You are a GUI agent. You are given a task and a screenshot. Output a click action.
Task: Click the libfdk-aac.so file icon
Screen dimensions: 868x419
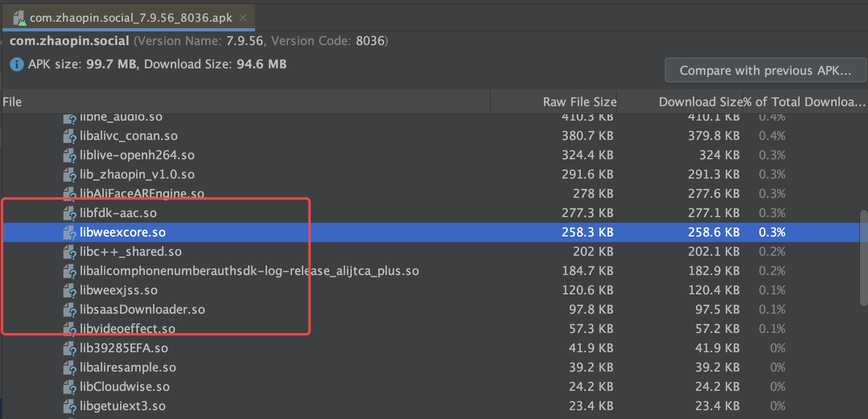pos(70,214)
